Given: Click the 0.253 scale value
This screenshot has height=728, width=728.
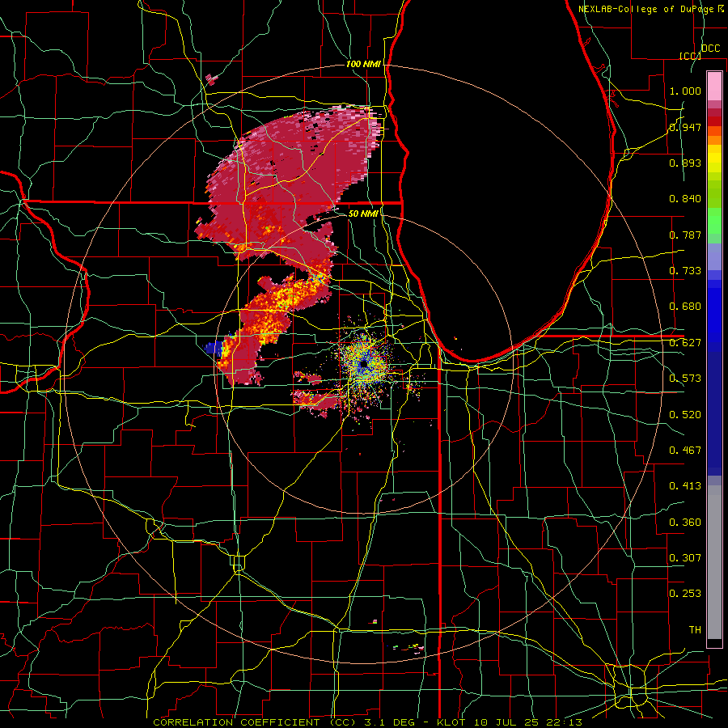Looking at the screenshot, I should (x=685, y=594).
